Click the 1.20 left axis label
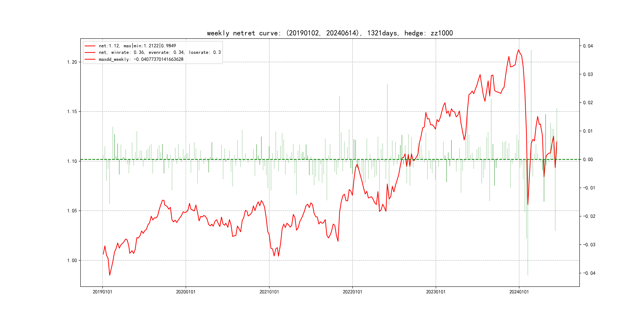The image size is (644, 322). pos(72,62)
